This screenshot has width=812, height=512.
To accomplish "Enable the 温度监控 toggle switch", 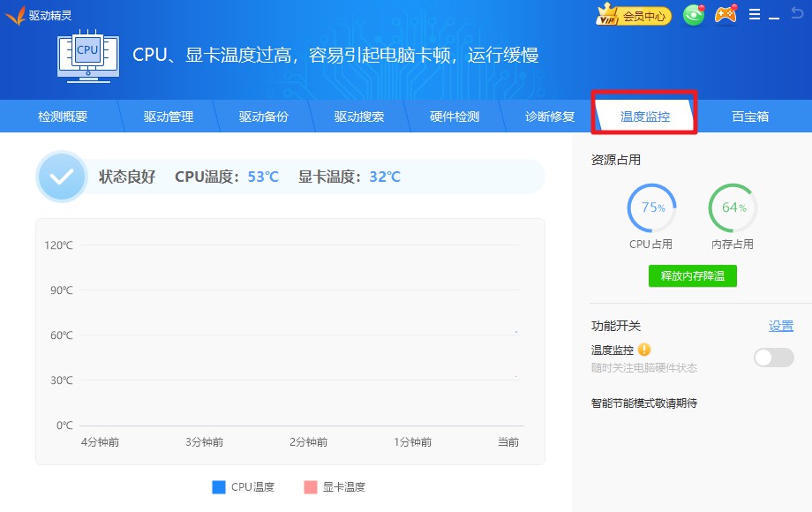I will 774,358.
